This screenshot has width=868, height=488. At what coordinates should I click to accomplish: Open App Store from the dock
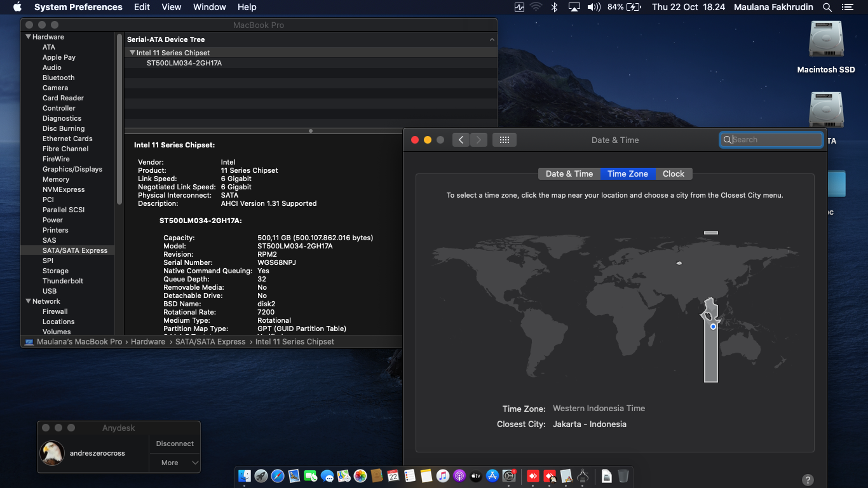pyautogui.click(x=492, y=476)
